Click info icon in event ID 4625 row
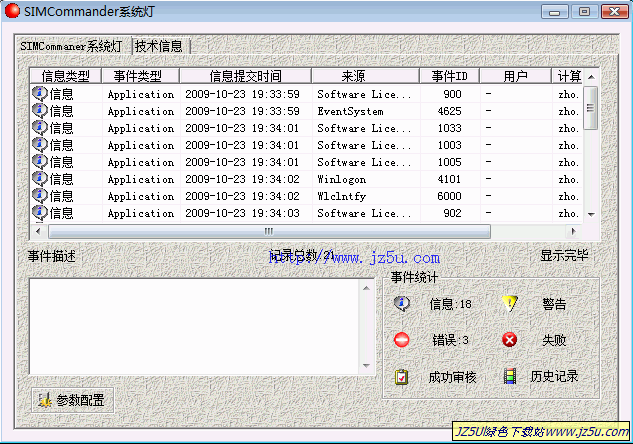Screen dimensions: 633x444 pos(40,111)
